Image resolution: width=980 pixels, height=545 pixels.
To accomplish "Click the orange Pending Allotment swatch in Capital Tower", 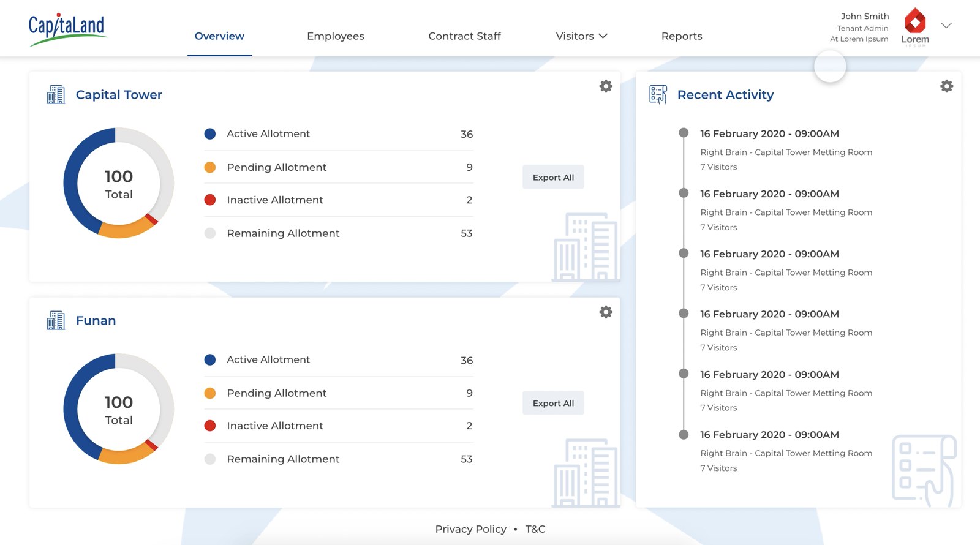I will coord(210,167).
